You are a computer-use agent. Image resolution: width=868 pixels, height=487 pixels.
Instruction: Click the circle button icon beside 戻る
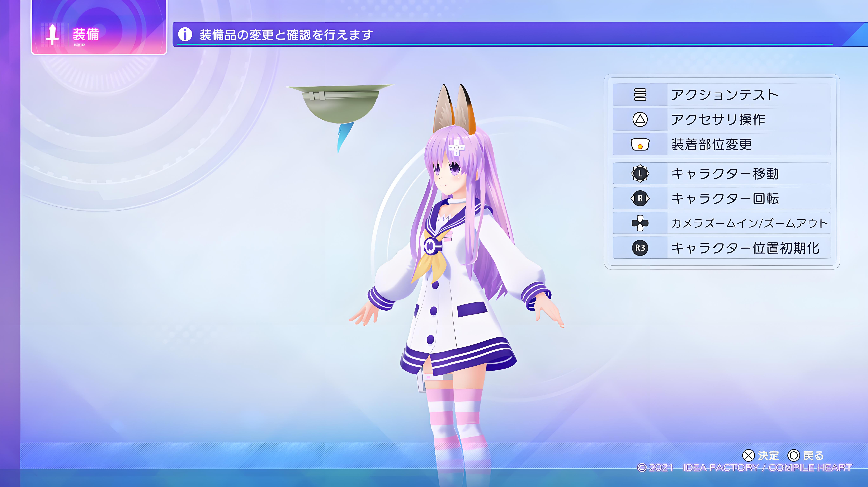pos(794,455)
